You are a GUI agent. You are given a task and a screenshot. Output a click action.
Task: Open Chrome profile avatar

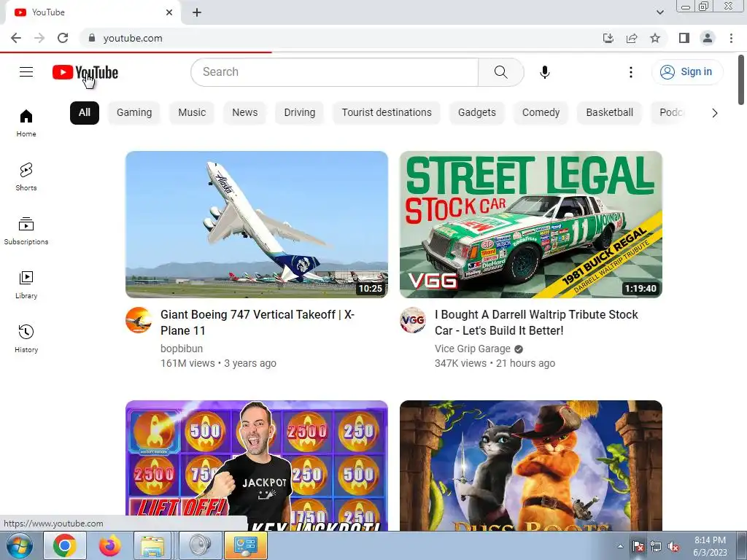coord(708,38)
